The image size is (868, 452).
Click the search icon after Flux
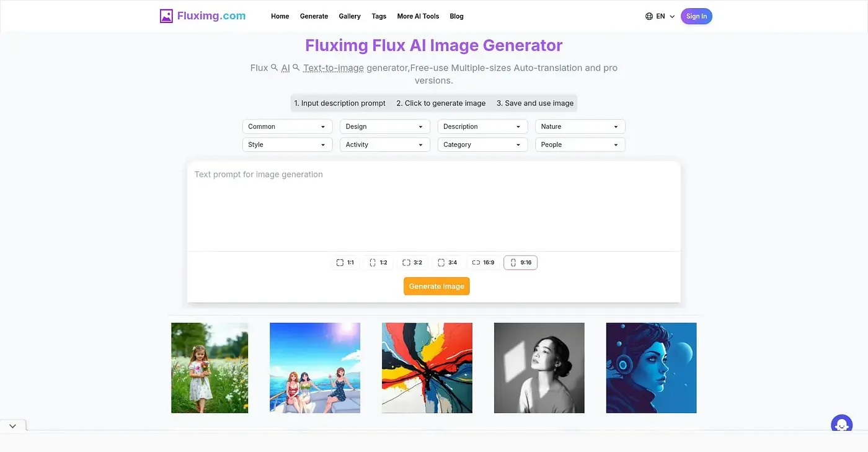pos(274,68)
